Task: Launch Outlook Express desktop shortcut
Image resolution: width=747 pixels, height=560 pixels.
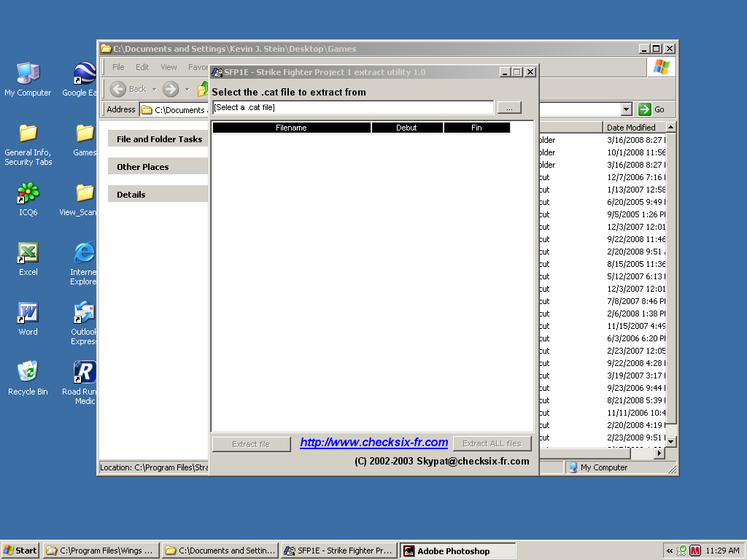Action: click(x=83, y=323)
